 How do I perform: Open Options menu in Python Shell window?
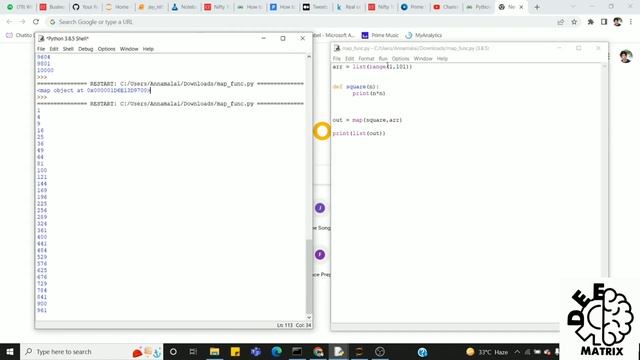tap(107, 49)
